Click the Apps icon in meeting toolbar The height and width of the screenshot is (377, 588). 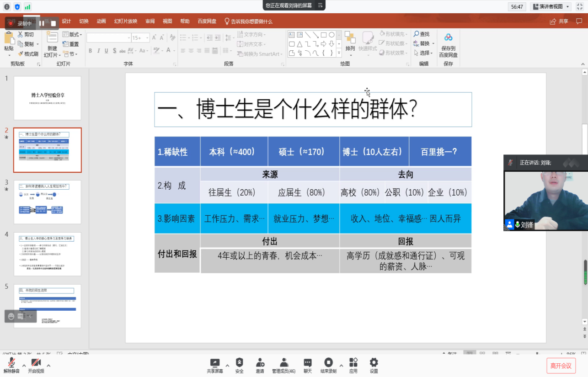353,363
